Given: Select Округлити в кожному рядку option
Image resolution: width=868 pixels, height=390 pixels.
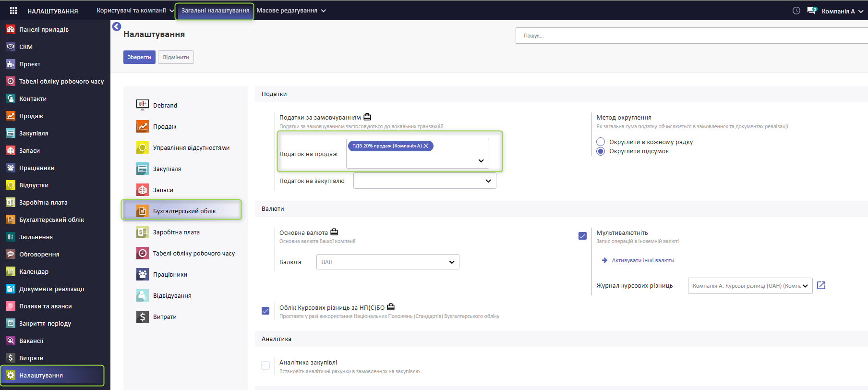Looking at the screenshot, I should pos(601,142).
